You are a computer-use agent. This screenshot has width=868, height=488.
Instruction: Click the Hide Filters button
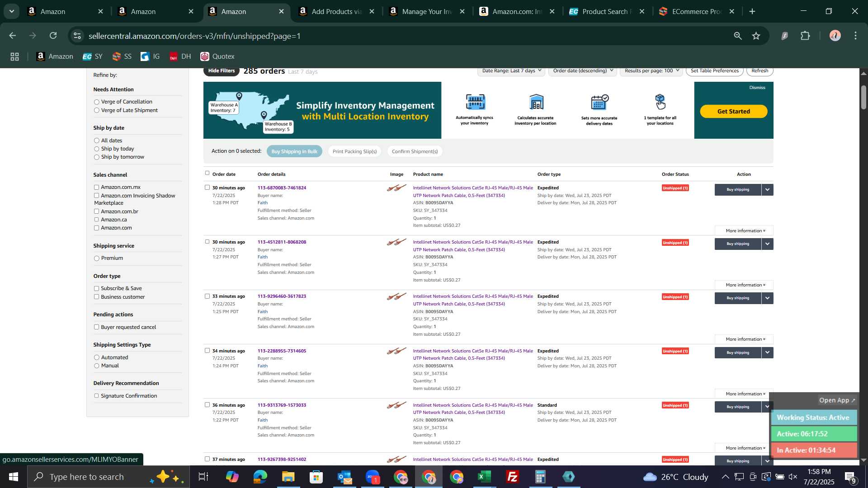[x=222, y=71]
